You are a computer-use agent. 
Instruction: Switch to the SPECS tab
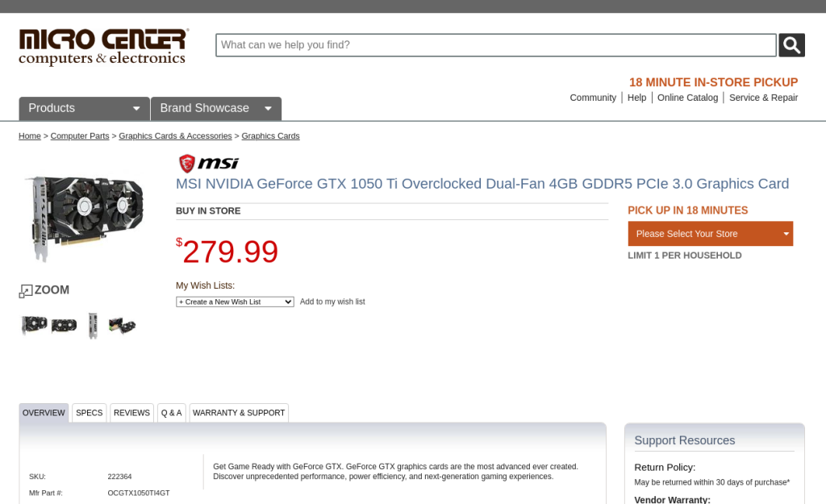tap(89, 413)
